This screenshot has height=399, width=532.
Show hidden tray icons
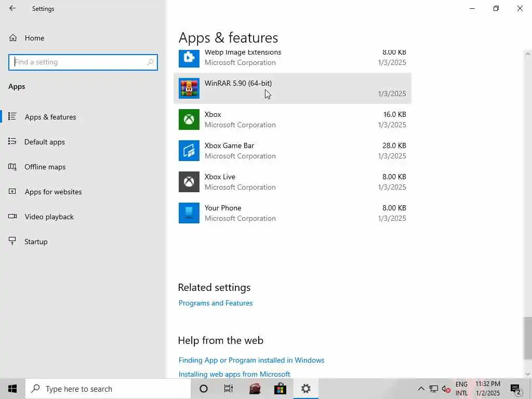tap(421, 389)
